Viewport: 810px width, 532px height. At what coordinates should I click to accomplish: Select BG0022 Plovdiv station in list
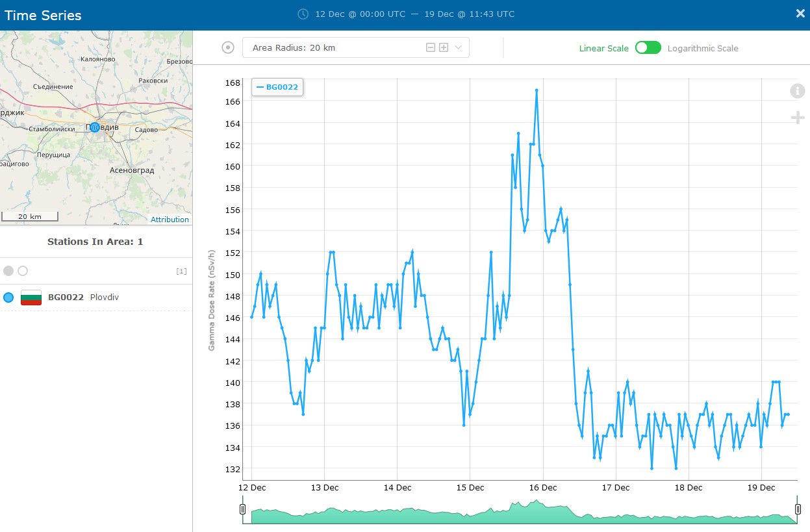(83, 298)
